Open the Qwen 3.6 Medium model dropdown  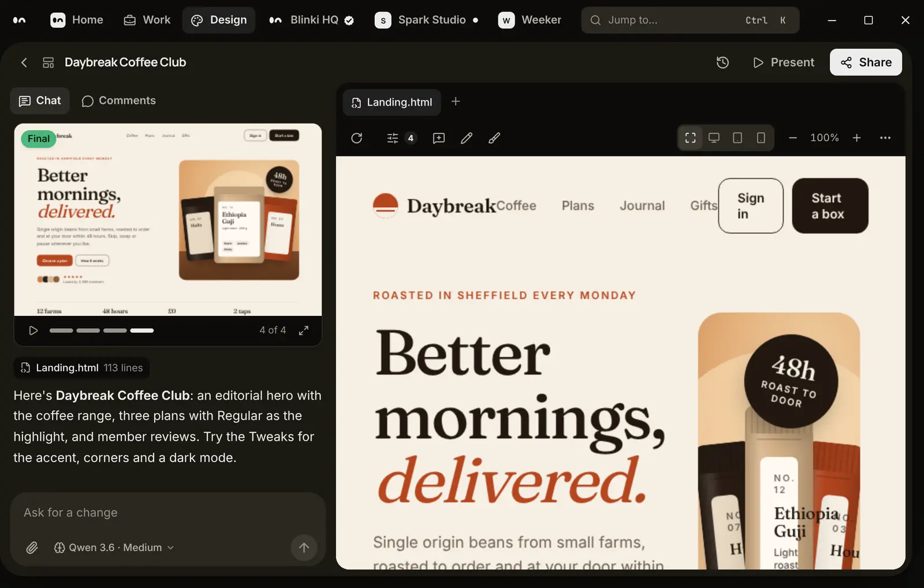[x=114, y=548]
